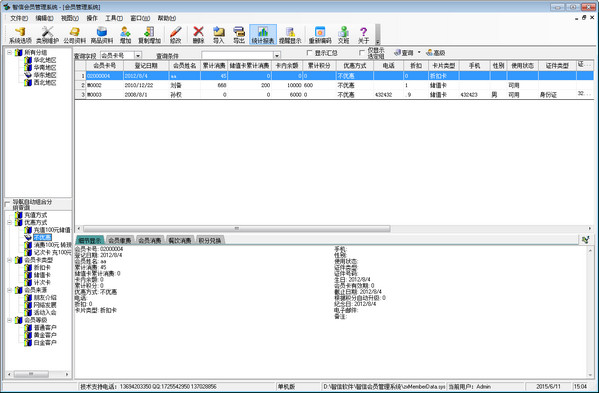Viewport: 599px width, 393px height.
Task: Click 查询 search button icon
Action: coord(404,53)
